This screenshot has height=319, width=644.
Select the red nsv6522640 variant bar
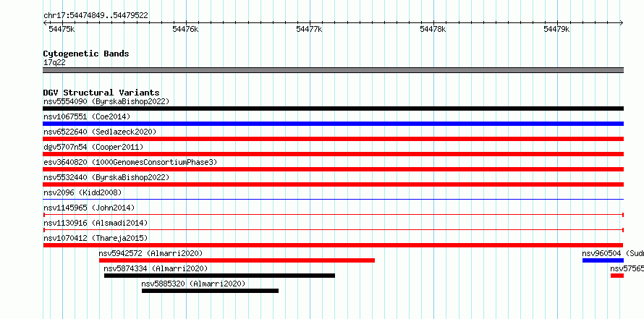[333, 139]
